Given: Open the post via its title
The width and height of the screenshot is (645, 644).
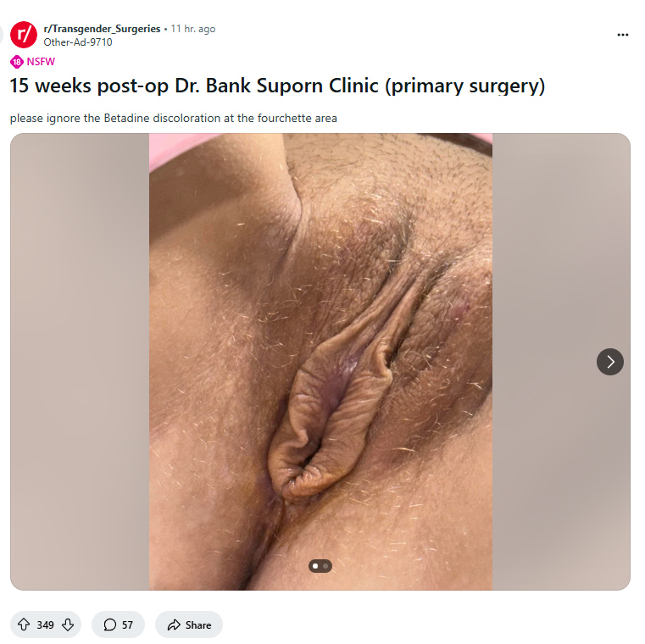Looking at the screenshot, I should click(x=278, y=86).
